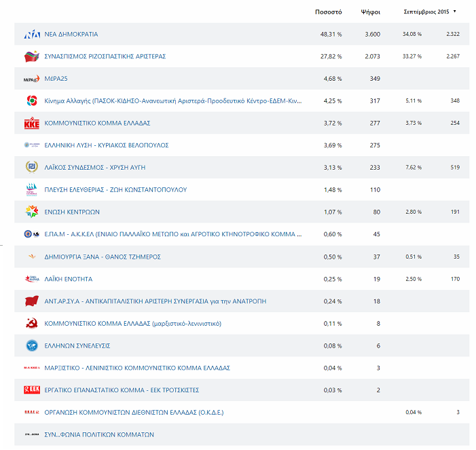
Task: Open the Σεπτέμβριος 2015 comparison dropdown
Action: (426, 12)
